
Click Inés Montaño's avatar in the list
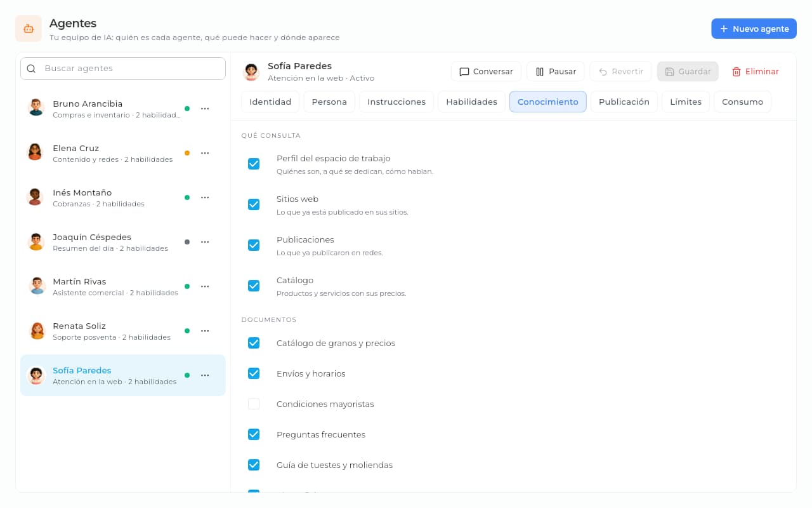(36, 197)
